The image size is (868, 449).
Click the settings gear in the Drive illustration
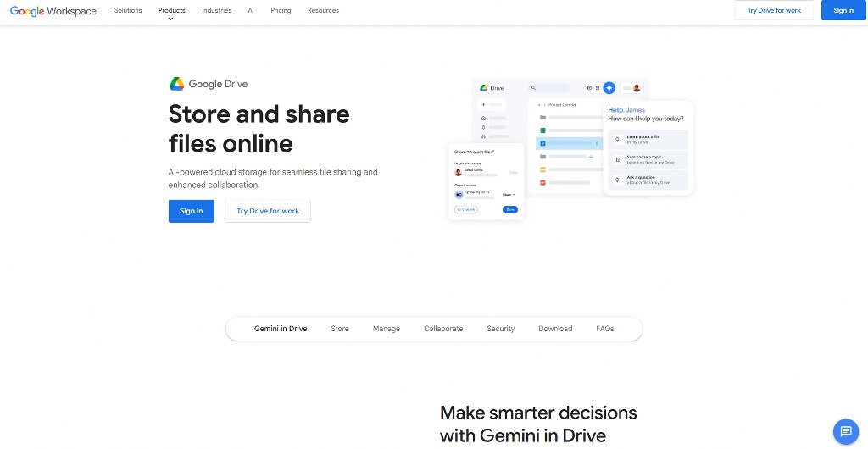pos(589,88)
